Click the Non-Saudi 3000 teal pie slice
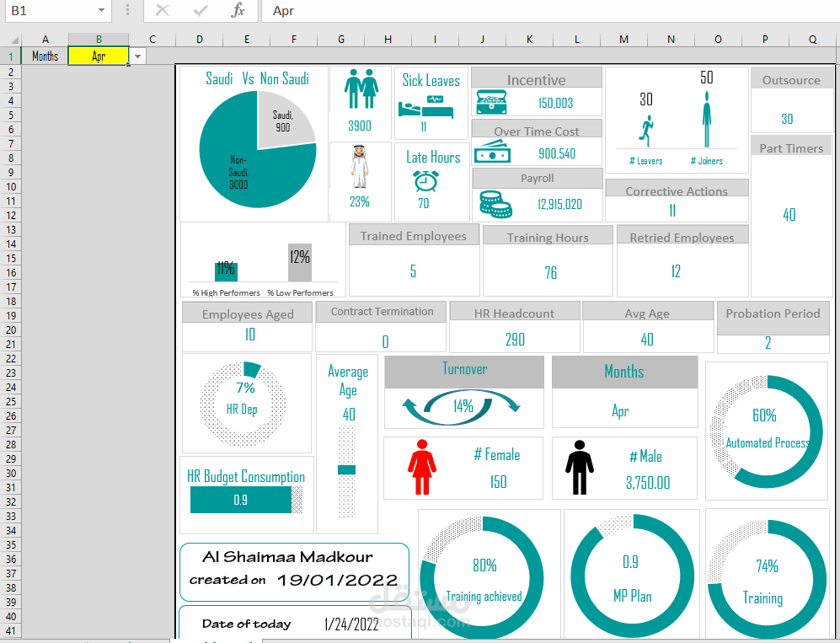Viewport: 840px width, 643px height. pyautogui.click(x=238, y=171)
